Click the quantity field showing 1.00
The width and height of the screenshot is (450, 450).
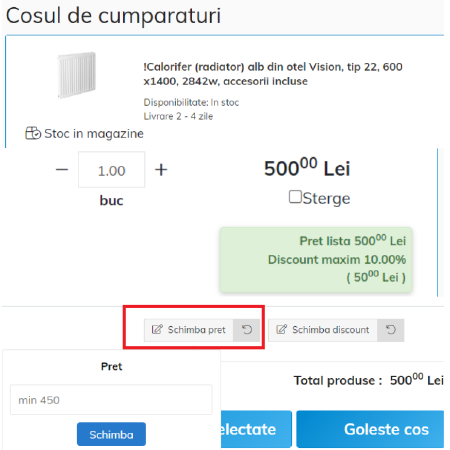click(x=112, y=170)
